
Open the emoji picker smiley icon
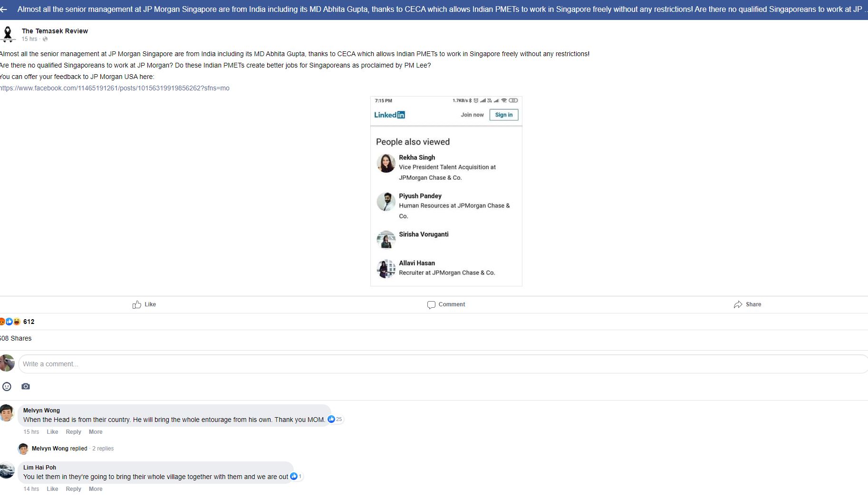pyautogui.click(x=7, y=386)
